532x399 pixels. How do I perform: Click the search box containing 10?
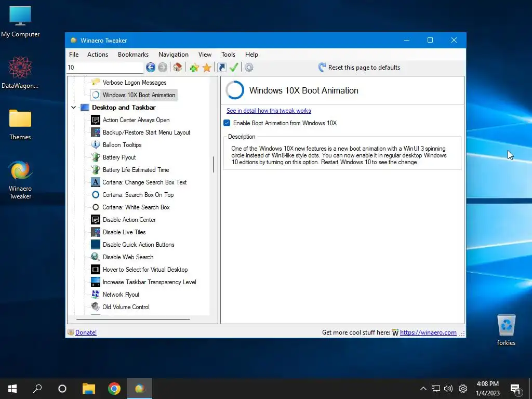(x=105, y=68)
